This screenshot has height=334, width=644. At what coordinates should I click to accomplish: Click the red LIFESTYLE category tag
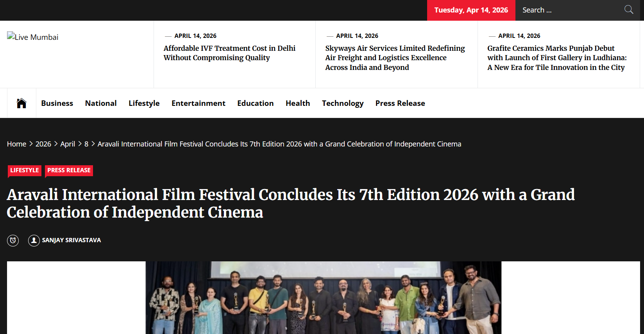point(25,170)
